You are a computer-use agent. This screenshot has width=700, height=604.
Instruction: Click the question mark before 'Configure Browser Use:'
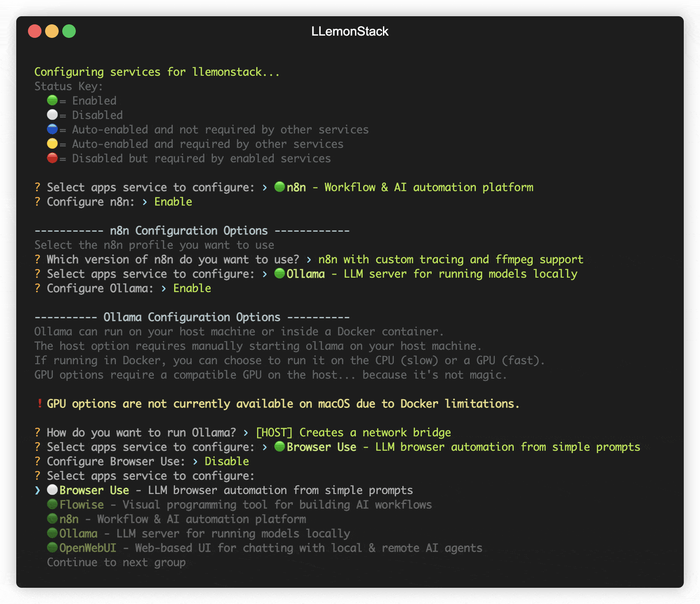[37, 461]
